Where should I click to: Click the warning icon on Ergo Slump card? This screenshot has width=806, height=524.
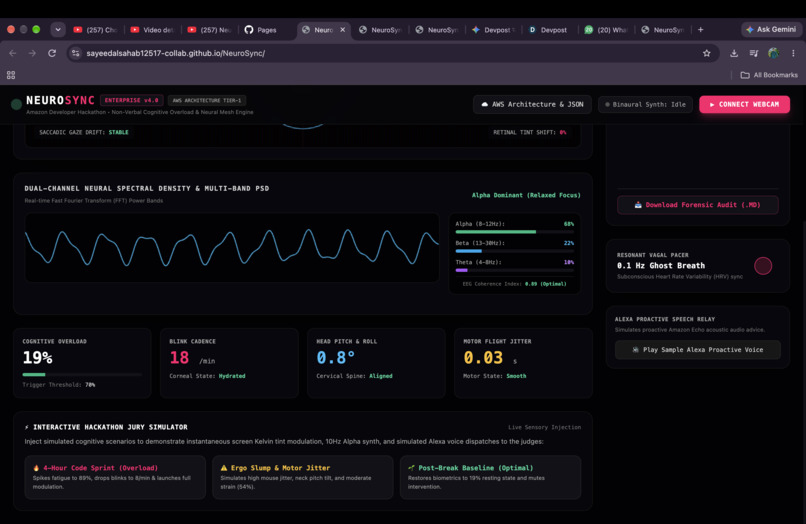pos(224,468)
